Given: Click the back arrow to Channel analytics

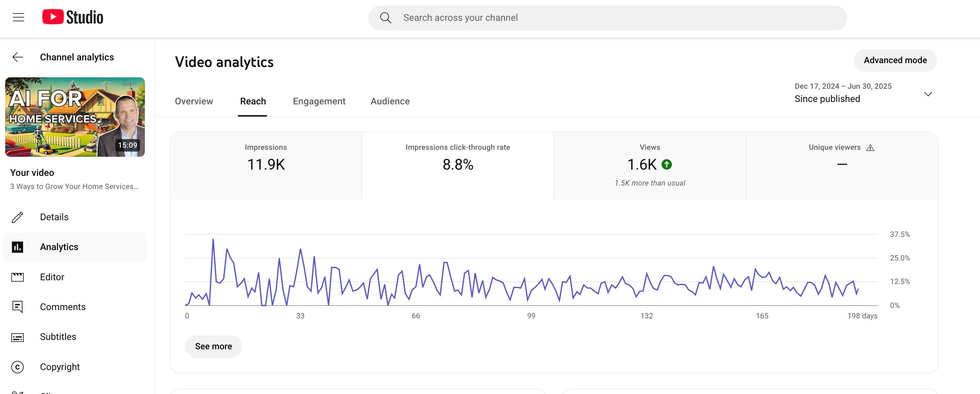Looking at the screenshot, I should [17, 57].
